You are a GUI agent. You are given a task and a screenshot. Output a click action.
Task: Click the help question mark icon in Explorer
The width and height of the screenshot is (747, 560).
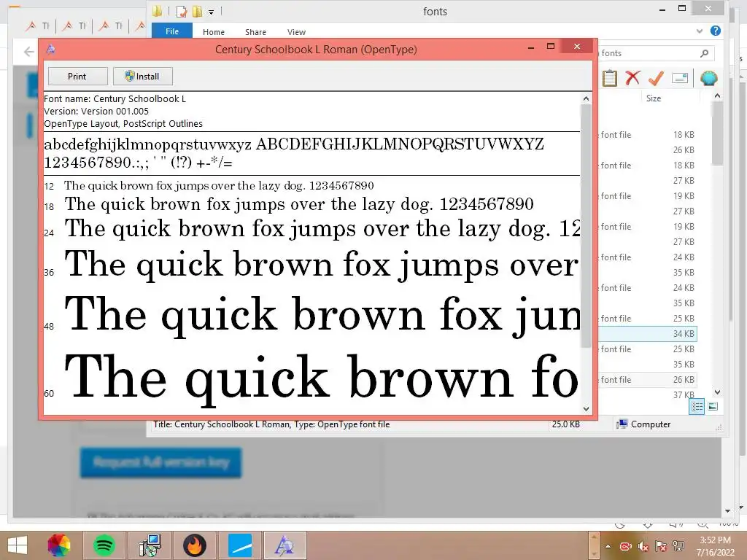(715, 31)
